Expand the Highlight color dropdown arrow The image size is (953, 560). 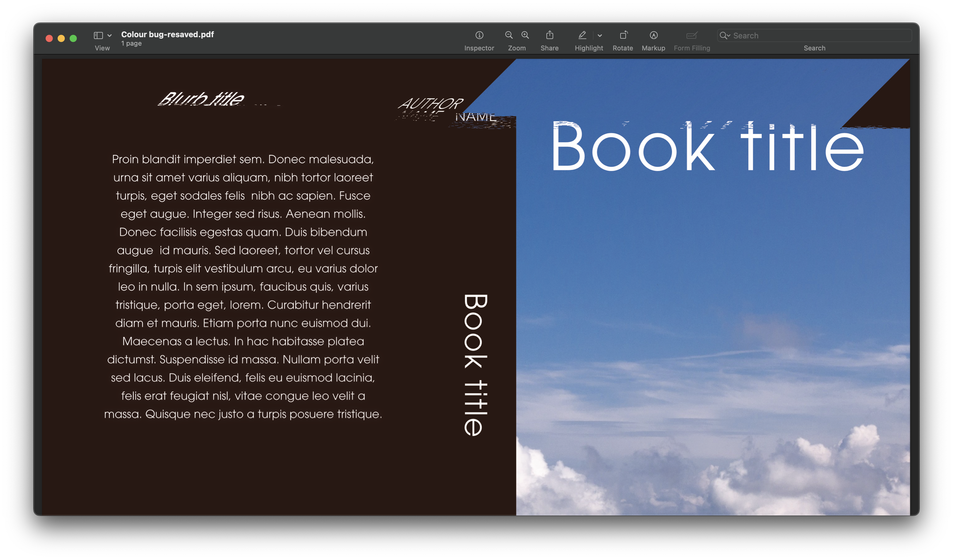[x=600, y=35]
